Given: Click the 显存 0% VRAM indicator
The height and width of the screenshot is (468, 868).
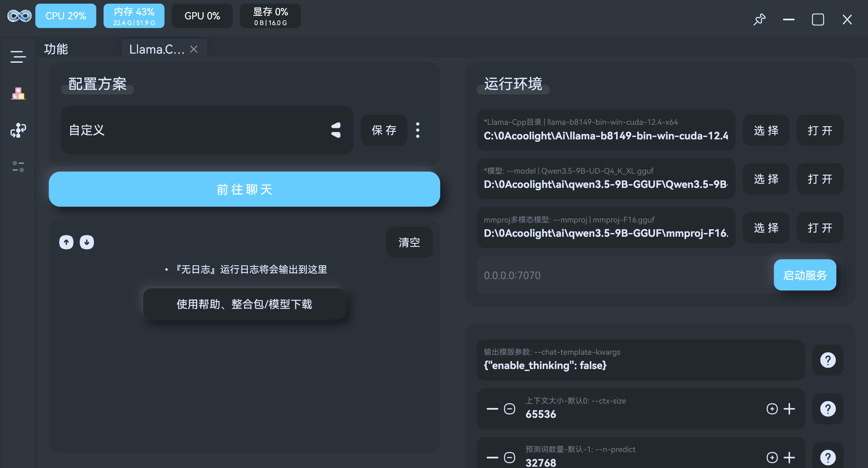Looking at the screenshot, I should [270, 16].
